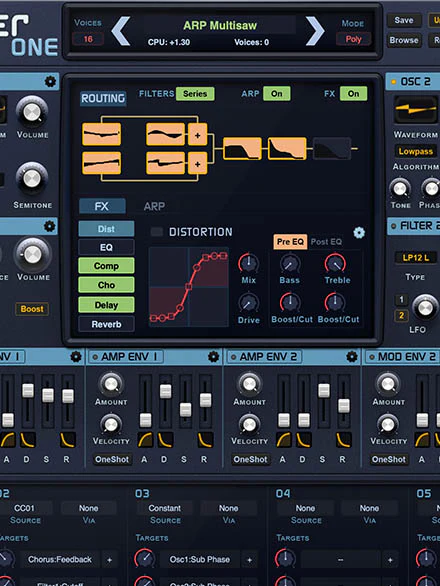
Task: Select the Post EQ tab
Action: click(326, 242)
